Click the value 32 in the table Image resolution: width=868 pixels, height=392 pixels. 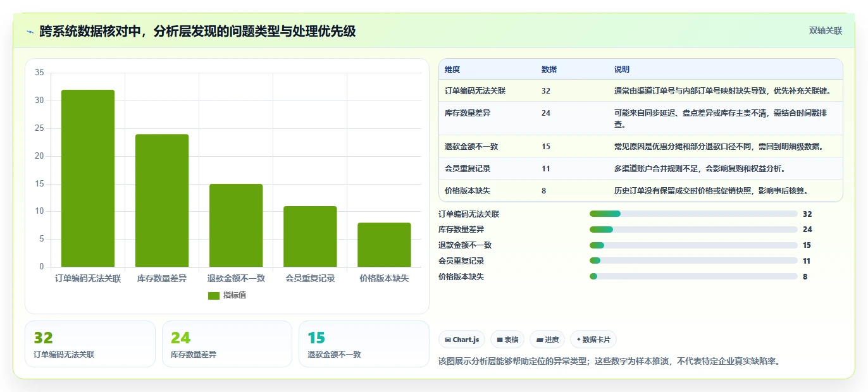(x=546, y=91)
